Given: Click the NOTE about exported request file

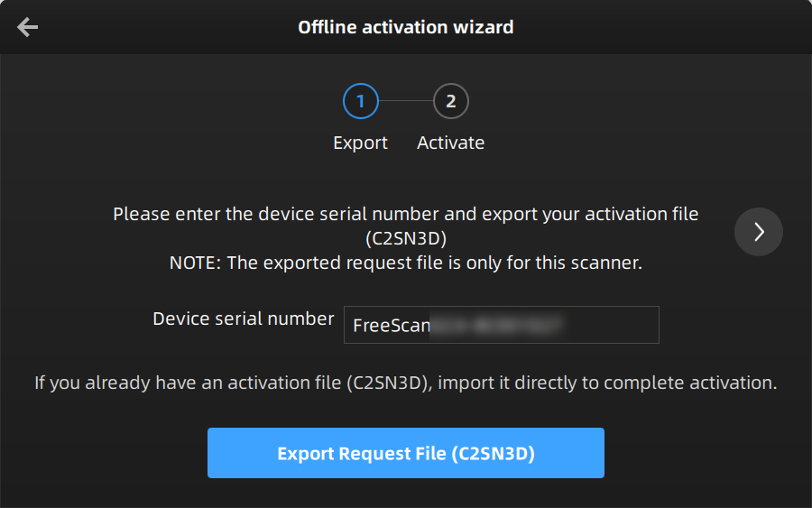Looking at the screenshot, I should tap(406, 263).
